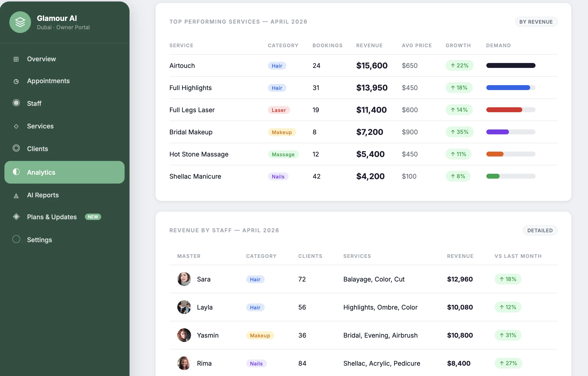
Task: Open the Staff section
Action: pyautogui.click(x=65, y=103)
